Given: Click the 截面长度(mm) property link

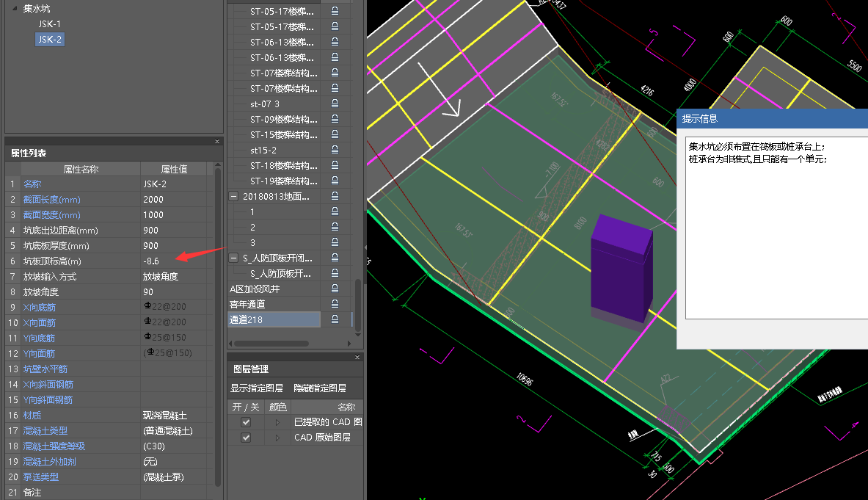Looking at the screenshot, I should pyautogui.click(x=52, y=199).
